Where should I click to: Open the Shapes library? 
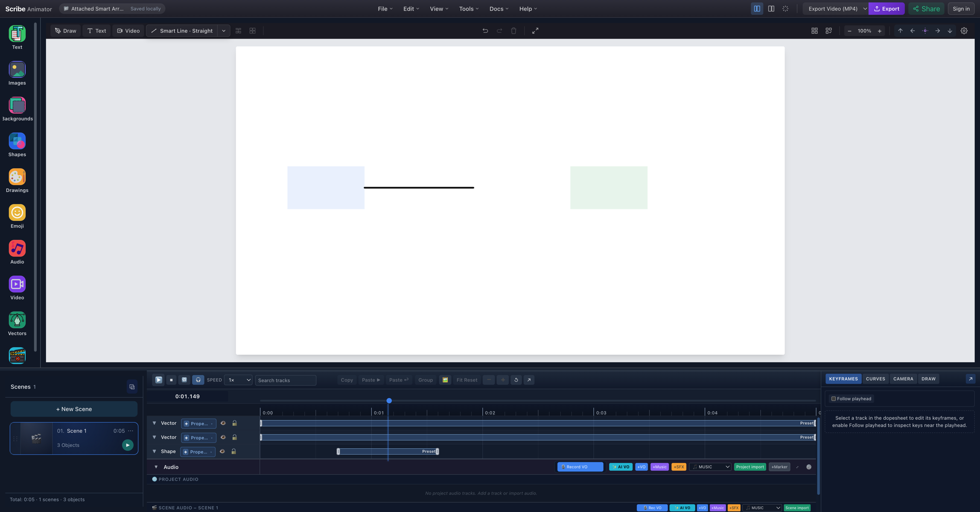pyautogui.click(x=17, y=145)
